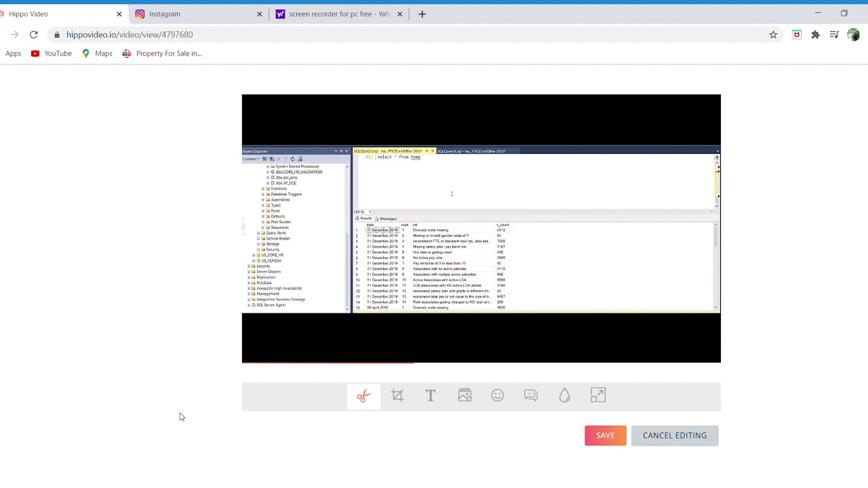Click the video preview frame
The width and height of the screenshot is (868, 488).
pyautogui.click(x=481, y=228)
